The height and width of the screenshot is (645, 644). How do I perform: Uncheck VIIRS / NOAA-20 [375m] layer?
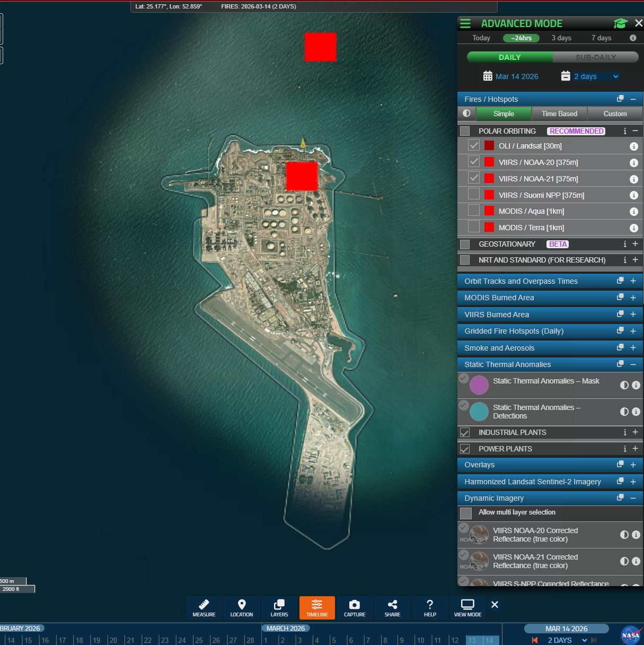(x=474, y=162)
